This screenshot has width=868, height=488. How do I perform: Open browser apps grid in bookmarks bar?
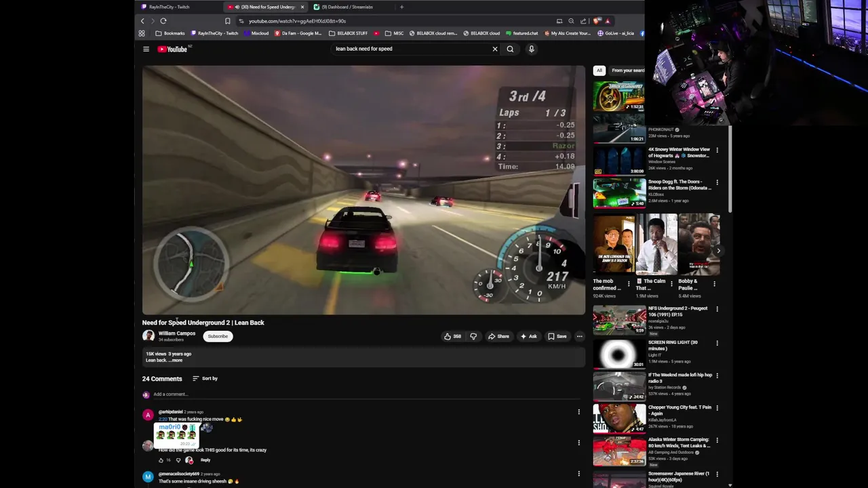point(142,33)
